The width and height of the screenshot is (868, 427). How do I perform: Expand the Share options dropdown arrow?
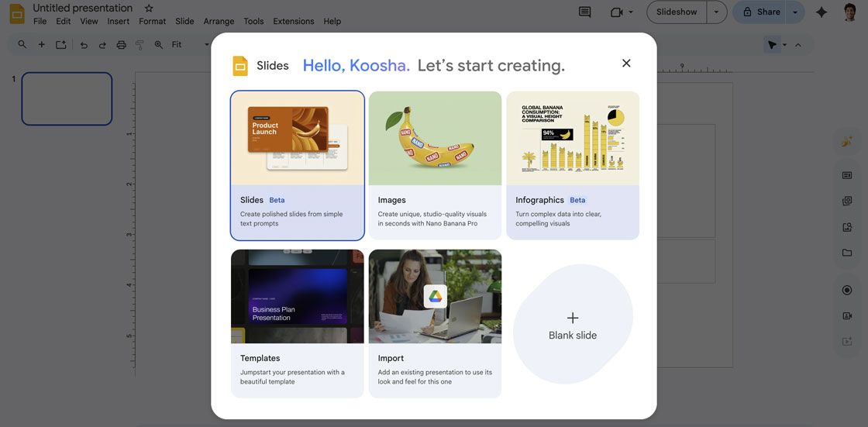[x=795, y=12]
